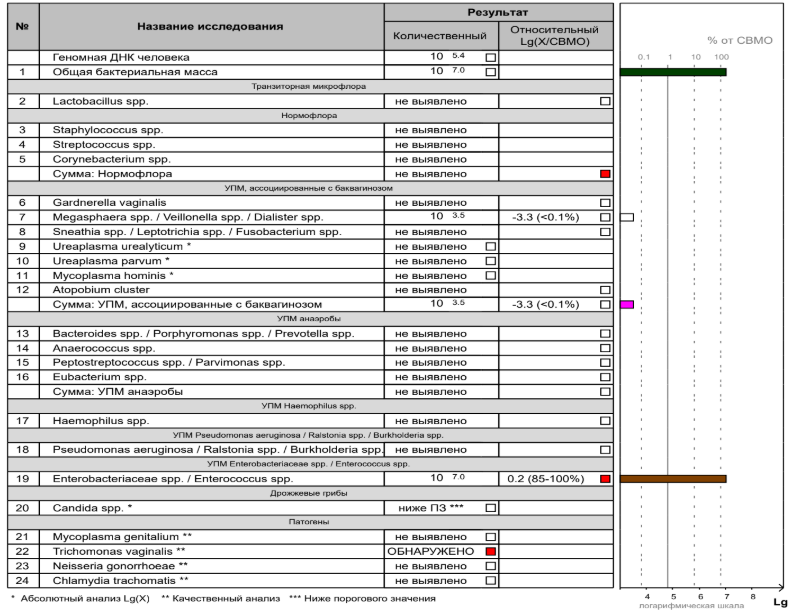
Task: Click the ниже ПЗ *** result for Candida
Action: pos(431,508)
